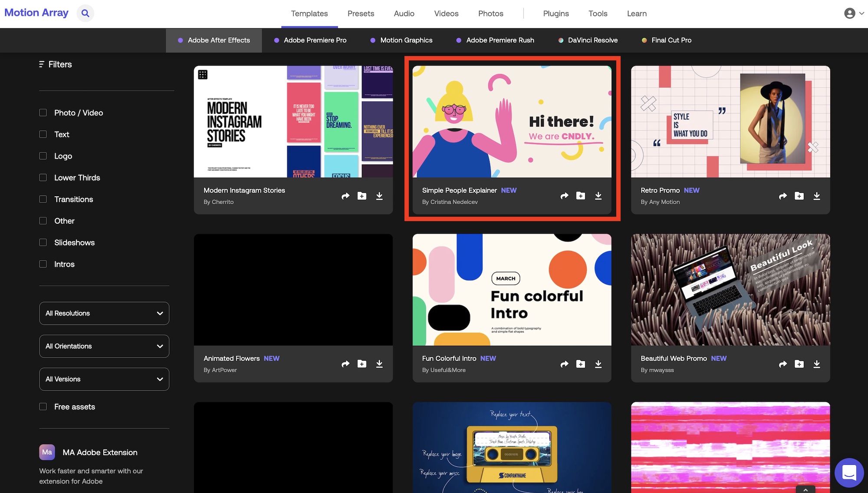Share the Modern Instagram Stories template
Viewport: 868px width, 493px height.
[x=345, y=196]
